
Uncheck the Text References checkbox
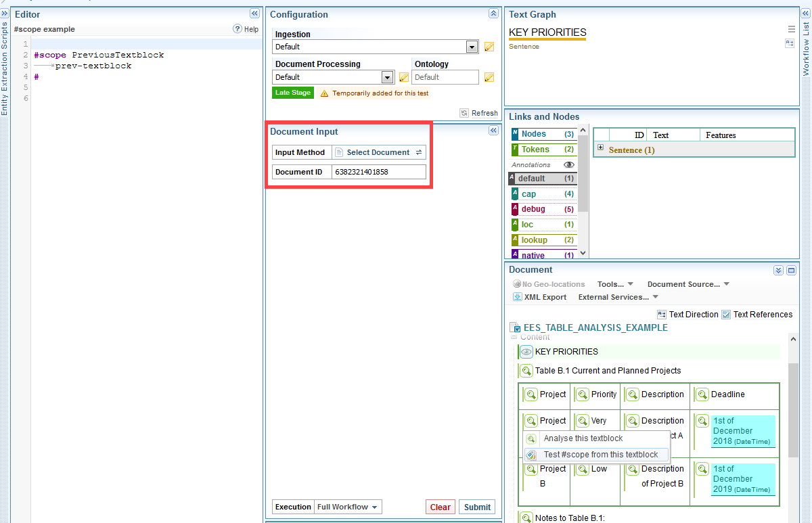[726, 315]
